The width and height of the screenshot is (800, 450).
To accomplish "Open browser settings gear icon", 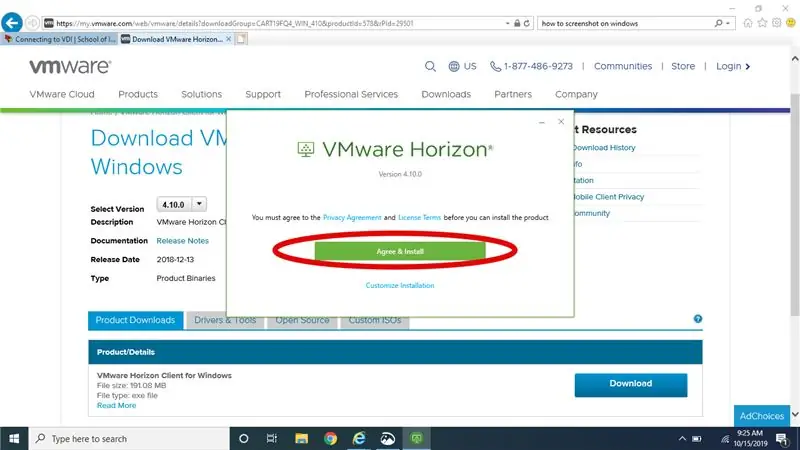I will click(777, 23).
